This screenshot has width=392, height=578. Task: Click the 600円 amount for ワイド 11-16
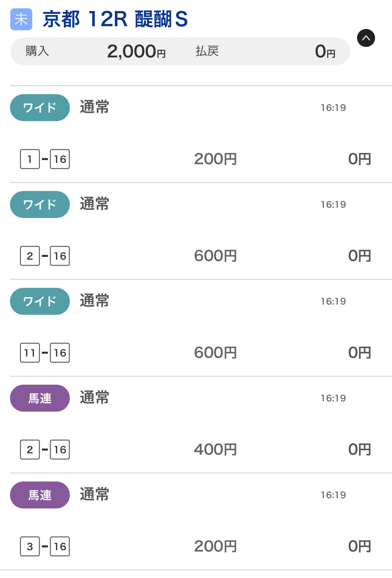[x=215, y=353]
